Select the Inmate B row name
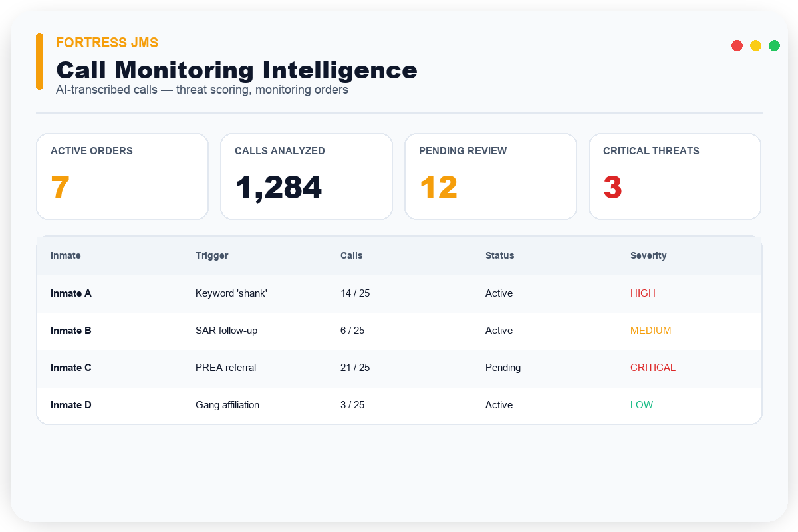798x532 pixels. (x=71, y=330)
